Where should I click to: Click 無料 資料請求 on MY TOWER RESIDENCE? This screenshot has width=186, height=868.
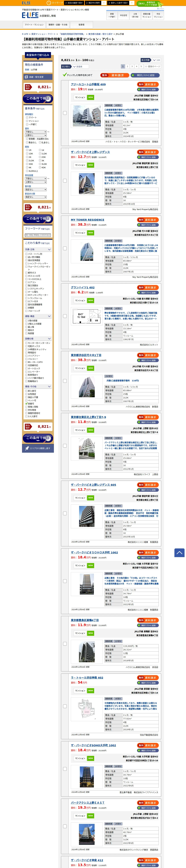coord(148,220)
